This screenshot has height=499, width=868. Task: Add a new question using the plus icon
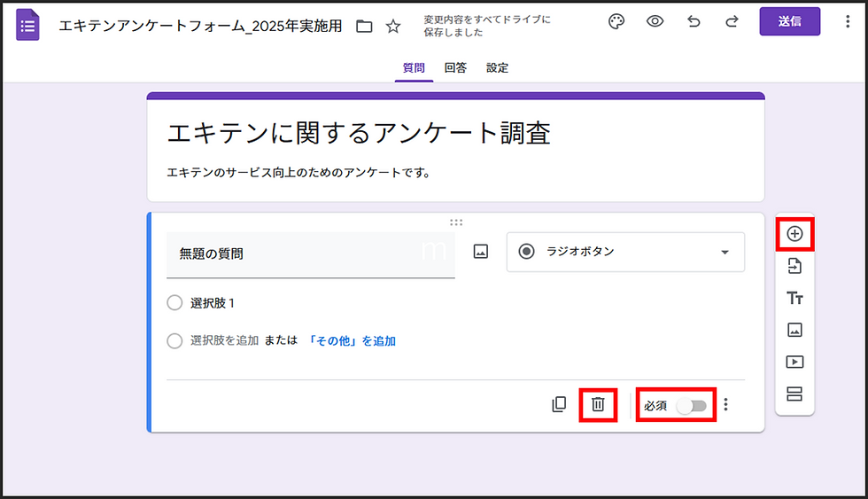point(795,234)
